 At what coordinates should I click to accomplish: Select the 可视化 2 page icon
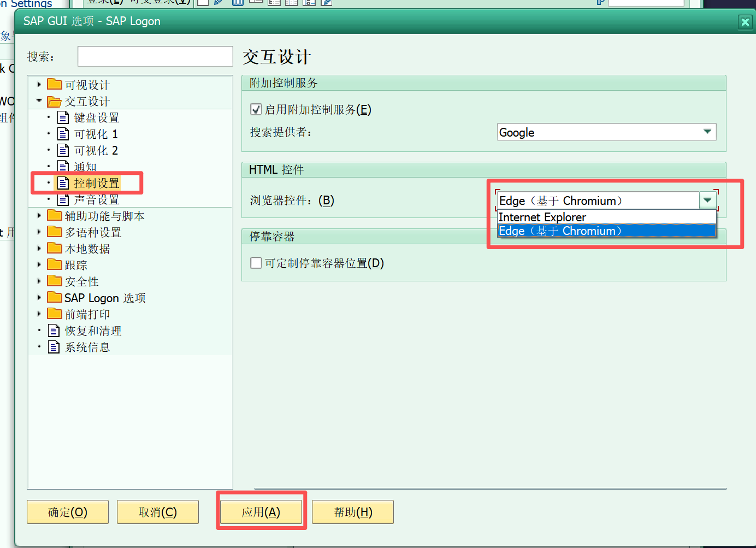pos(63,150)
